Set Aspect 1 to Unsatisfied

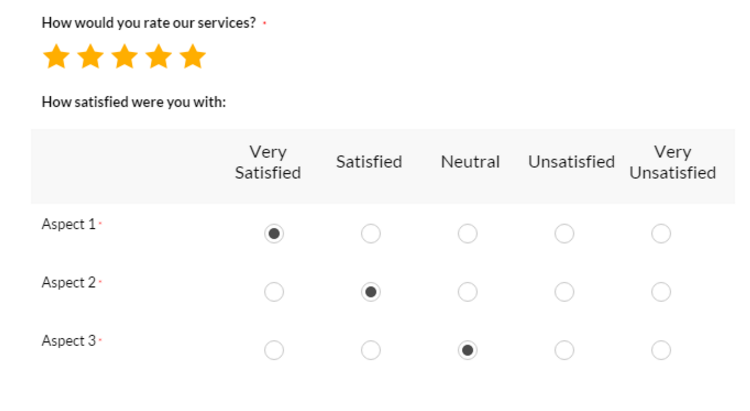[564, 233]
